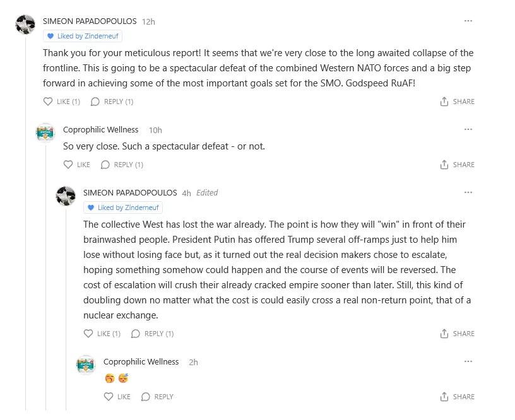Expand replies to Coprophilic Wellness's 10h comment
515x420 pixels.
(x=122, y=165)
